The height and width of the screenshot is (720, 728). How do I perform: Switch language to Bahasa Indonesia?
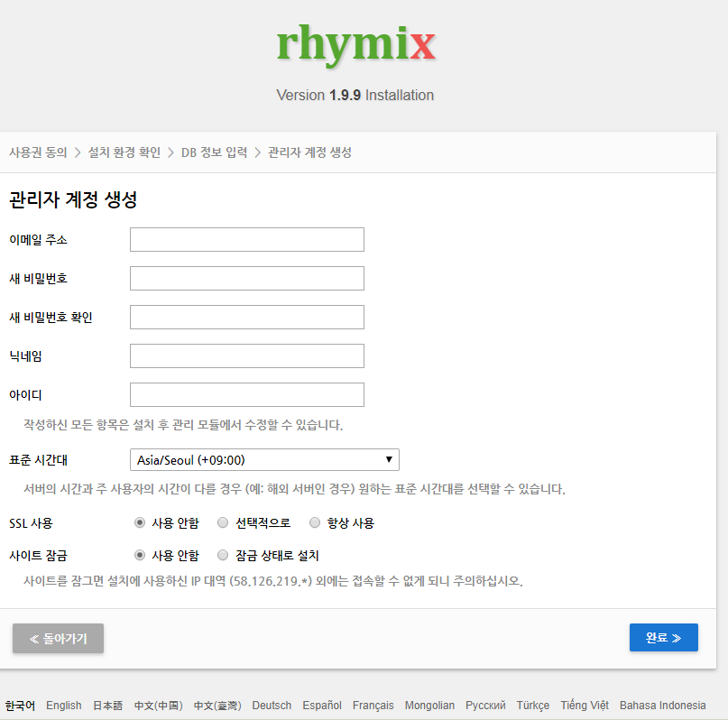pos(662,706)
